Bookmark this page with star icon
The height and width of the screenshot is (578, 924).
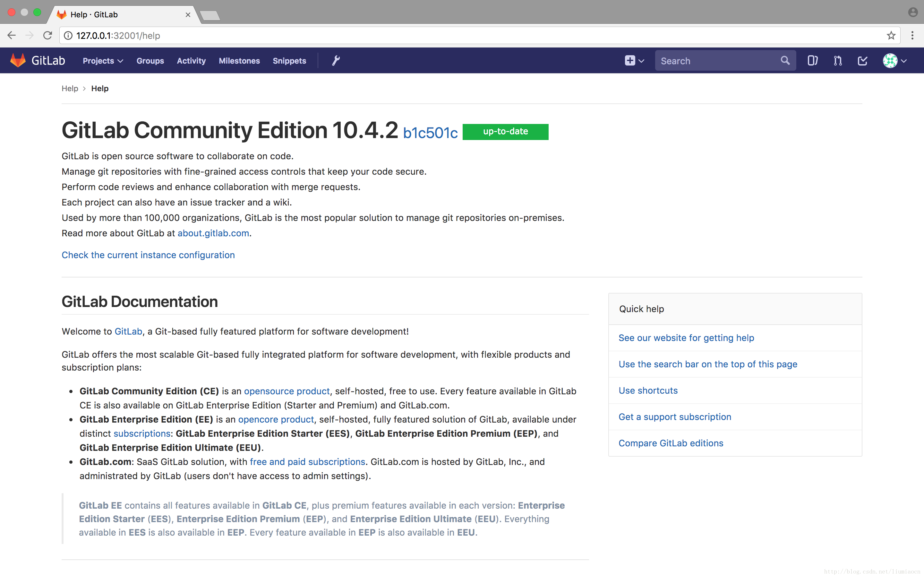point(891,36)
